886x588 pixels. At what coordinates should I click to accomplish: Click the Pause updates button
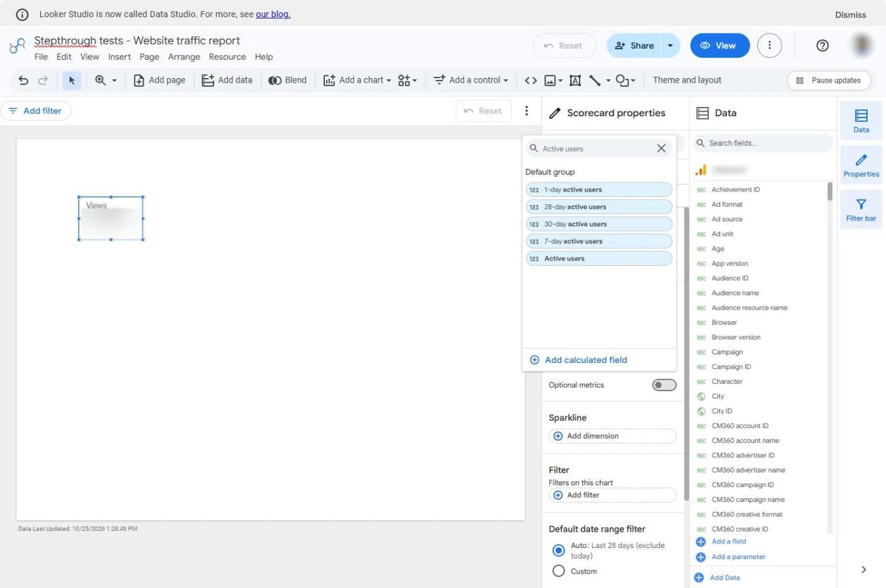[829, 80]
